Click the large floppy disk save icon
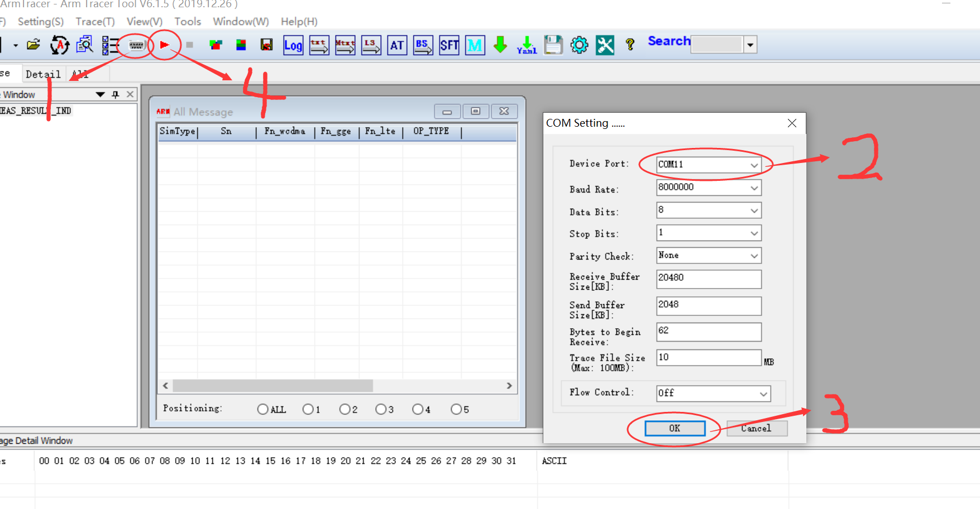Screen dimensions: 980x509 [x=553, y=45]
